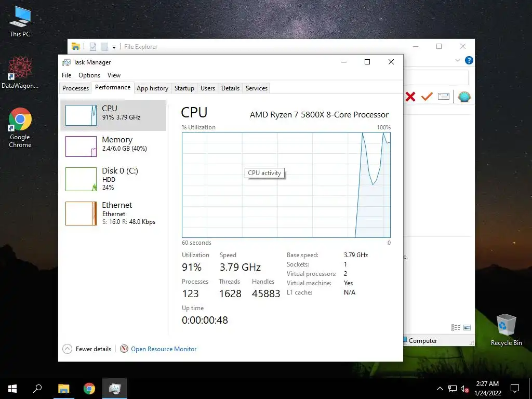This screenshot has width=532, height=399.
Task: Select the Performance tab
Action: [x=113, y=87]
